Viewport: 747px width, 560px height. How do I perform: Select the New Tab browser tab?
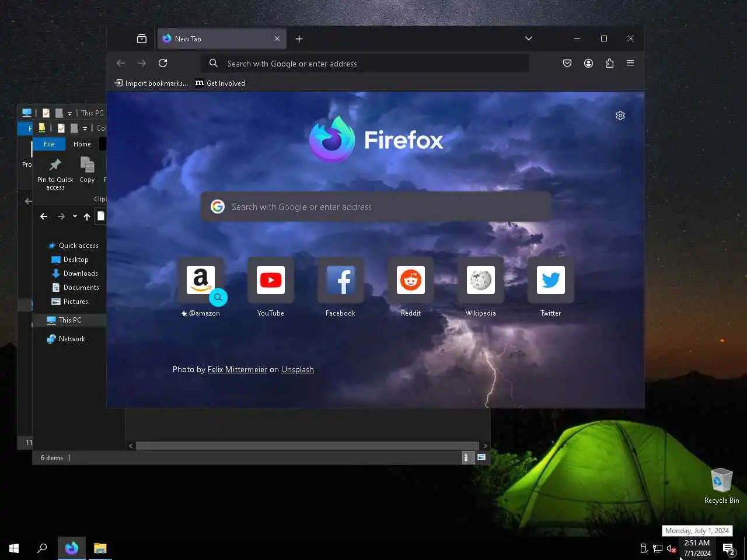222,38
